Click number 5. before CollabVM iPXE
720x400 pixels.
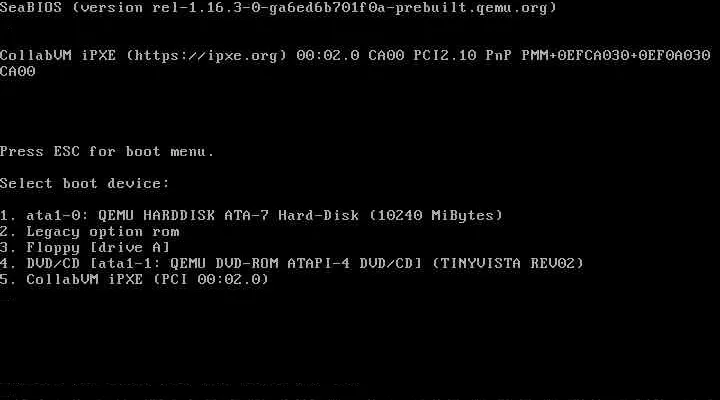click(8, 279)
